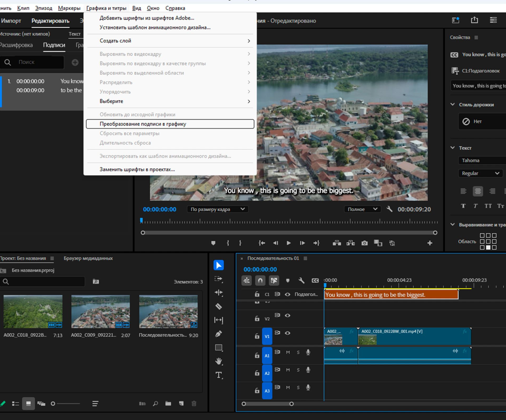Choose Добавить шрифты из шрифтов Adobe
Viewport: 506px width, 420px height.
[x=170, y=18]
